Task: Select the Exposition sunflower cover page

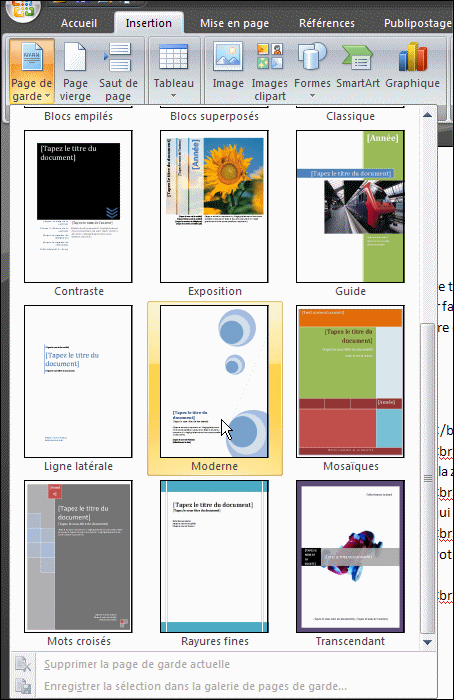Action: [x=214, y=206]
